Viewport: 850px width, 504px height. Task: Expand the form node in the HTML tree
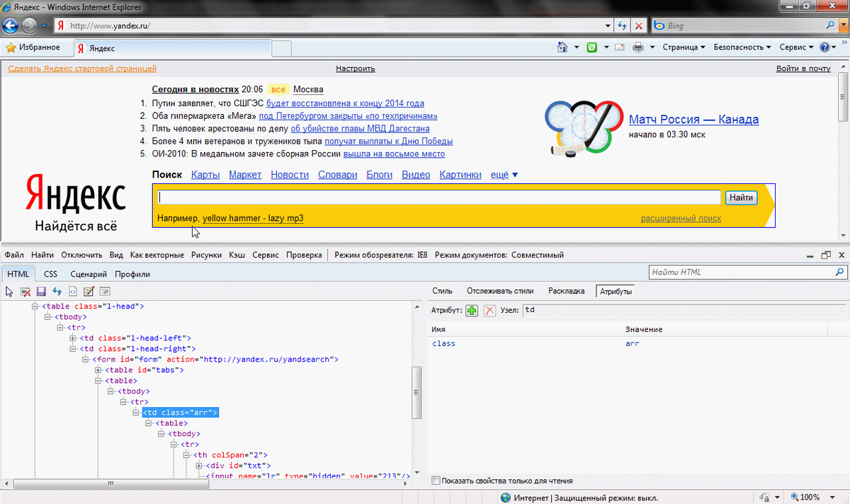coord(85,359)
